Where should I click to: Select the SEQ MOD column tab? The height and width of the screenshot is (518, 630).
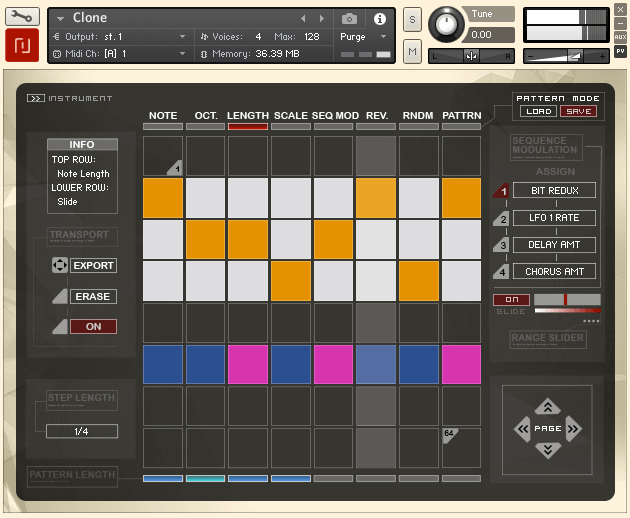[335, 116]
